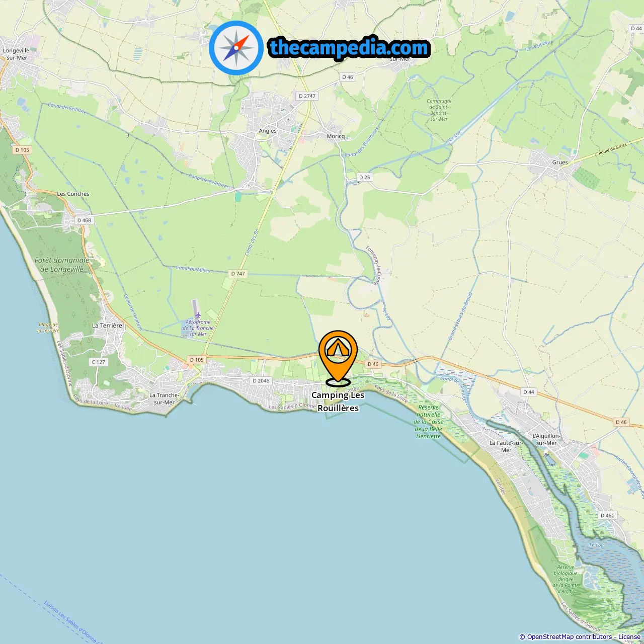Click the La Faute-sur-Mer town label
644x644 pixels.
(506, 446)
